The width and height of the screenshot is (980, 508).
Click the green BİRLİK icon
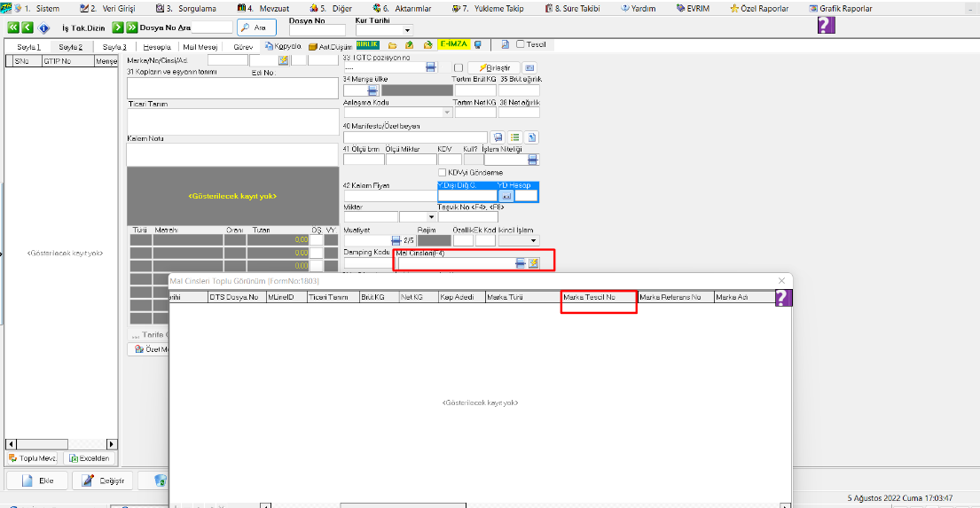click(367, 45)
